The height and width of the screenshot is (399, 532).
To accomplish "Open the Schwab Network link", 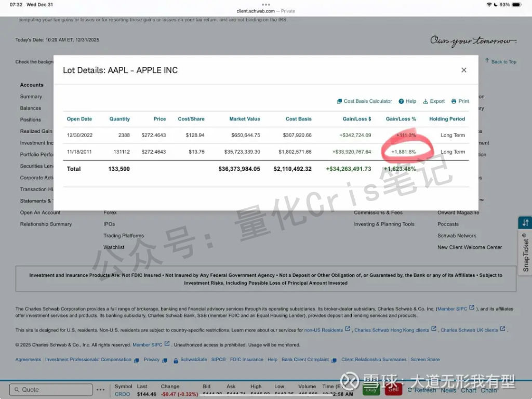I will [457, 235].
